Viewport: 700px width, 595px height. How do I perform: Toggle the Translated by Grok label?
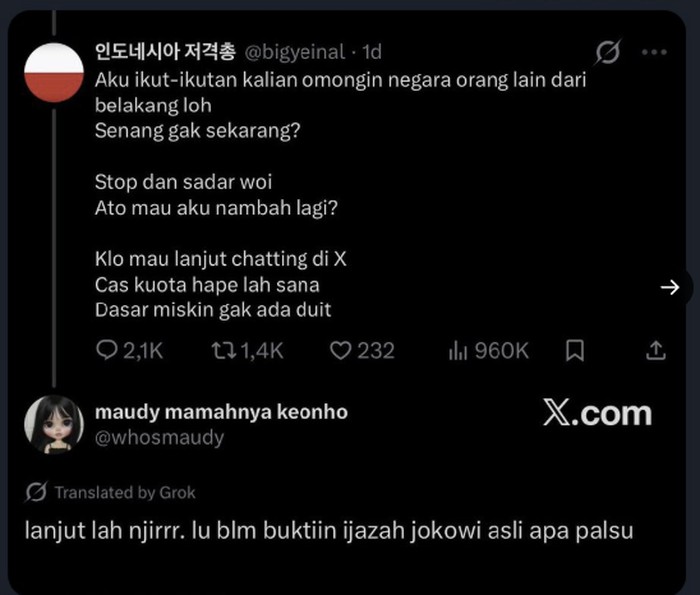[125, 492]
